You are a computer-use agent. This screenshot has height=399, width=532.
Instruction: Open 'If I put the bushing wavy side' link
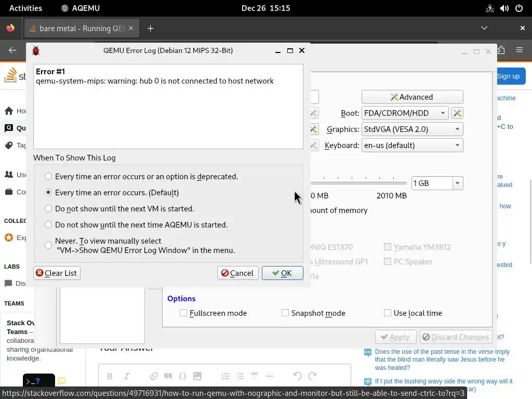point(444,381)
